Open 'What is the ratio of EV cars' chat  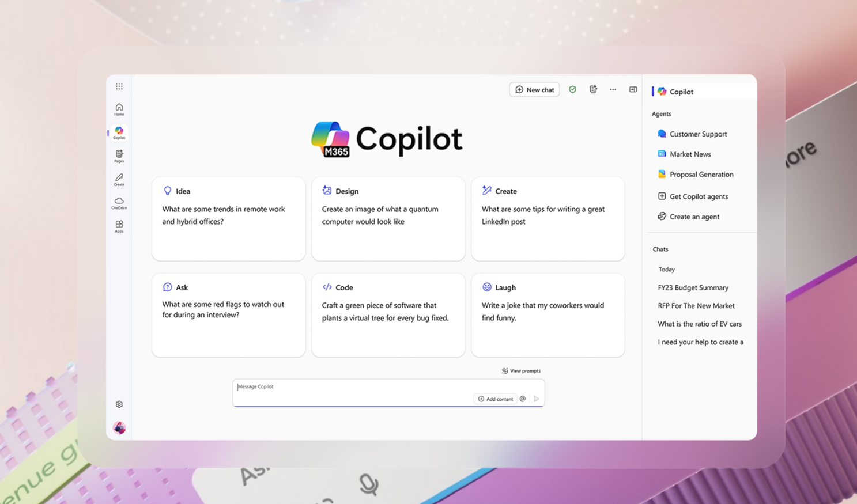[x=700, y=324]
